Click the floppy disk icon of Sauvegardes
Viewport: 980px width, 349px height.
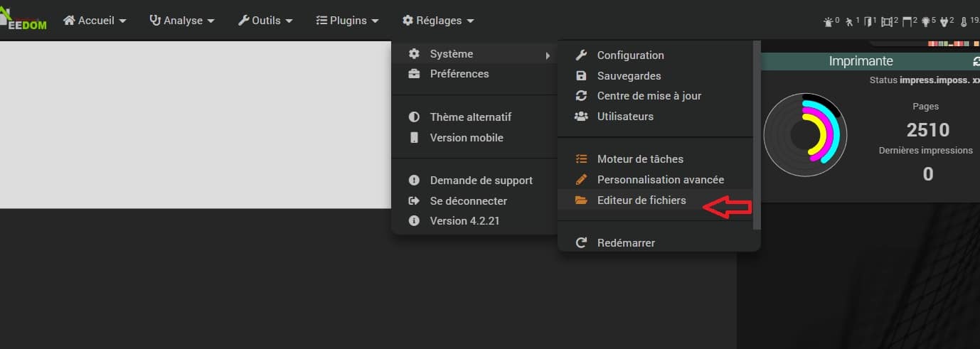click(581, 76)
